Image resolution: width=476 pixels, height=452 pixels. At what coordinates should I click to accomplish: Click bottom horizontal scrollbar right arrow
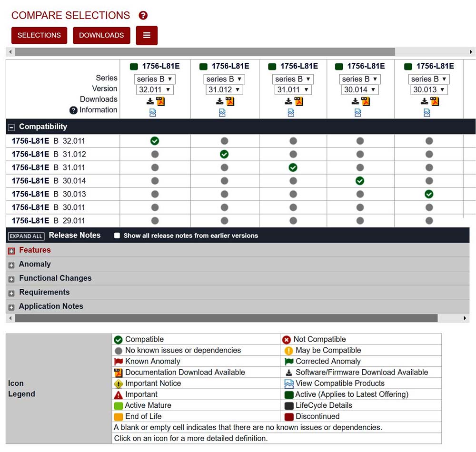(465, 318)
